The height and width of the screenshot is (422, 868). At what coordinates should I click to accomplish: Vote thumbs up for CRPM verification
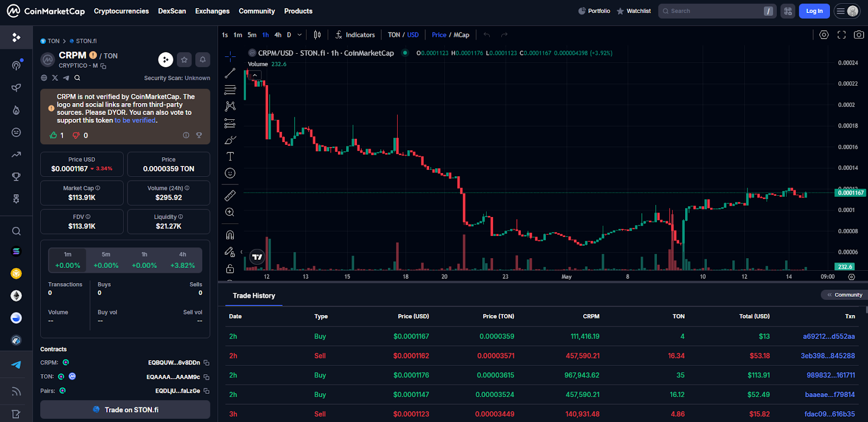[x=53, y=135]
